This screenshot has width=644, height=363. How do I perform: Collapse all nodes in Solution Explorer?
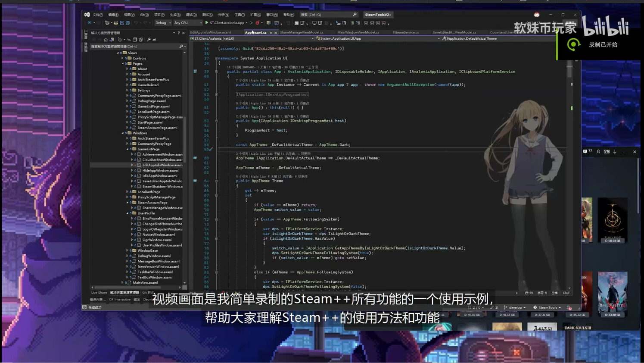[x=135, y=39]
